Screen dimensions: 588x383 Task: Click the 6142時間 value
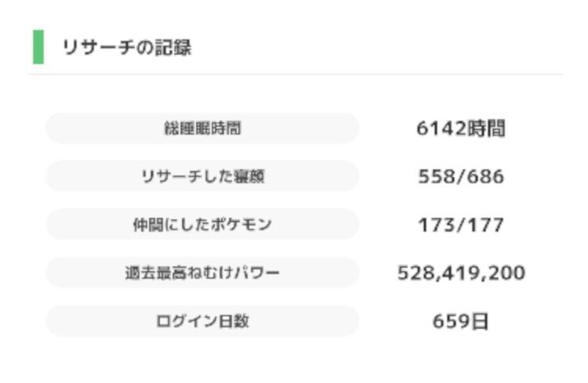(461, 128)
